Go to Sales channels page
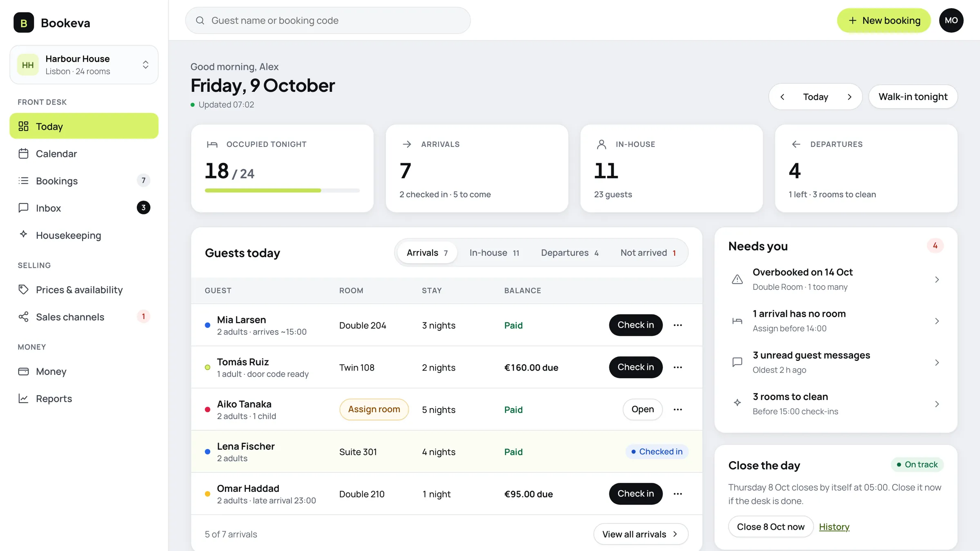This screenshot has width=980, height=551. click(x=84, y=317)
